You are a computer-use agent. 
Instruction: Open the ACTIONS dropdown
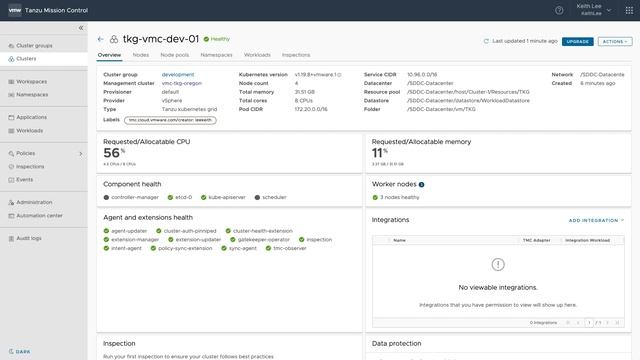coord(615,41)
